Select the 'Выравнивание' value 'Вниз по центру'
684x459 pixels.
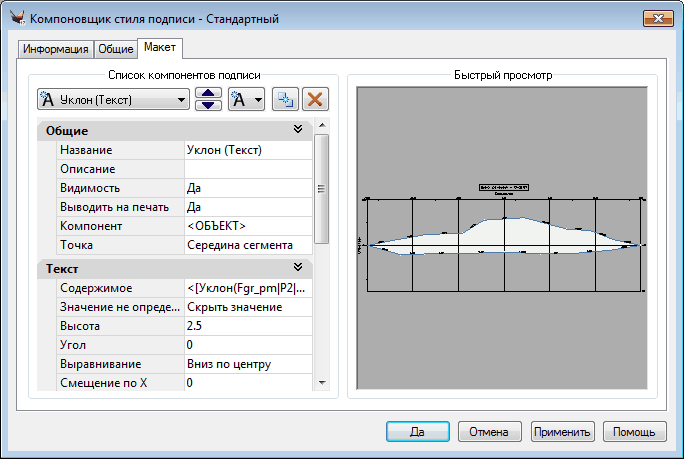click(x=247, y=363)
